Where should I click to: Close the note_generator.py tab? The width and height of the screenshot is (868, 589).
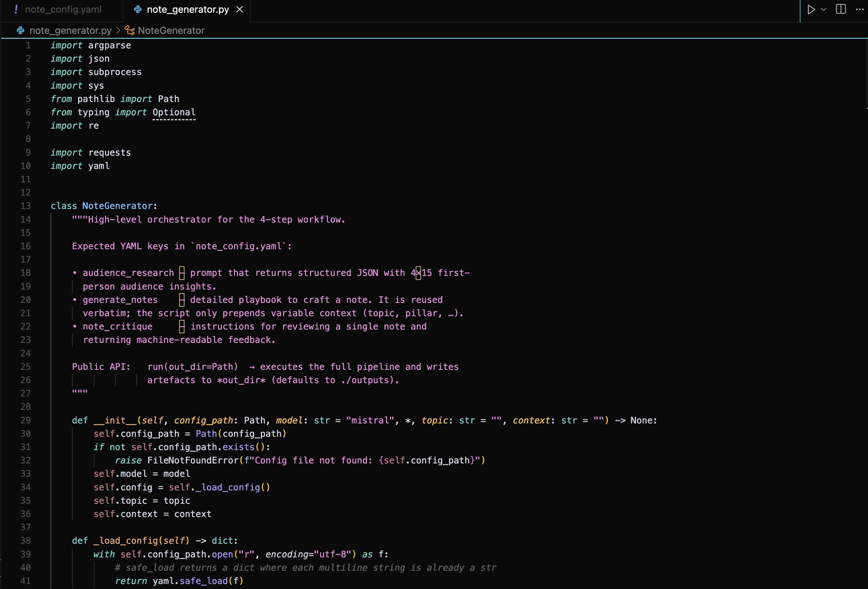240,9
